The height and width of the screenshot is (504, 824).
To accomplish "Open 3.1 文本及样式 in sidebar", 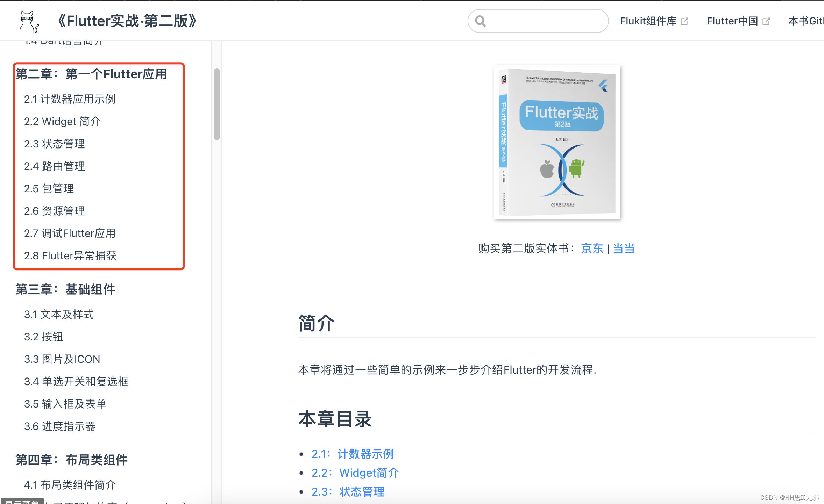I will point(59,315).
